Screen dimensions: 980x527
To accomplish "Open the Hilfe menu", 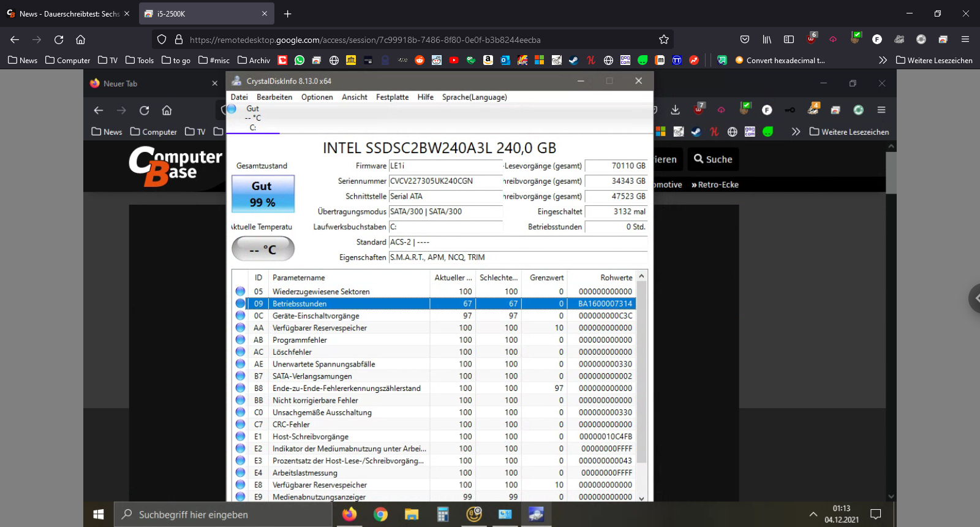I will tap(425, 97).
